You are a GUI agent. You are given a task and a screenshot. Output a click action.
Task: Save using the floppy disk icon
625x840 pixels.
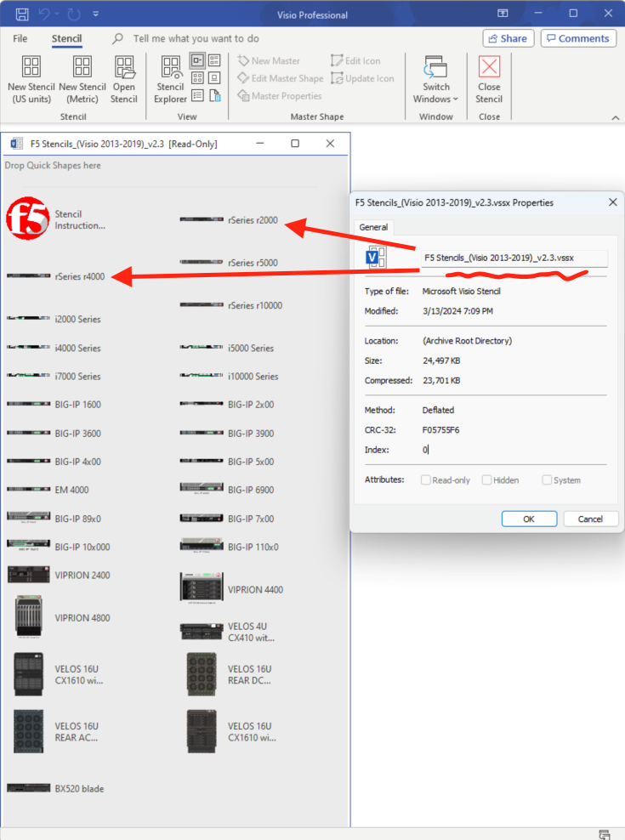click(x=22, y=14)
